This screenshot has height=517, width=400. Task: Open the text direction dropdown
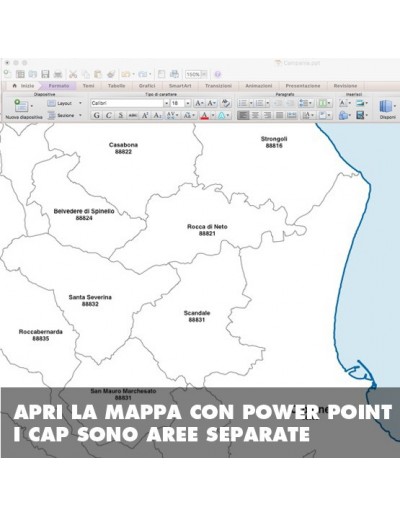tap(308, 115)
